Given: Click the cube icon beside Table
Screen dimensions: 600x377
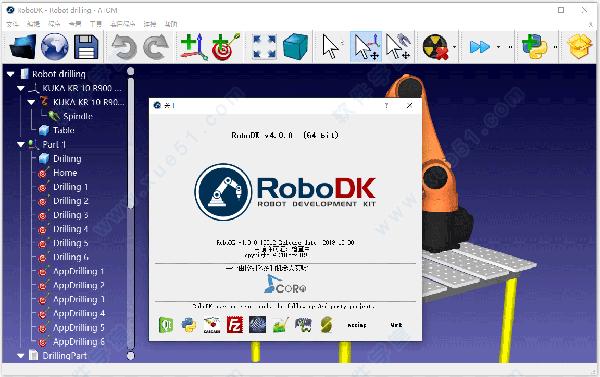Looking at the screenshot, I should 44,130.
